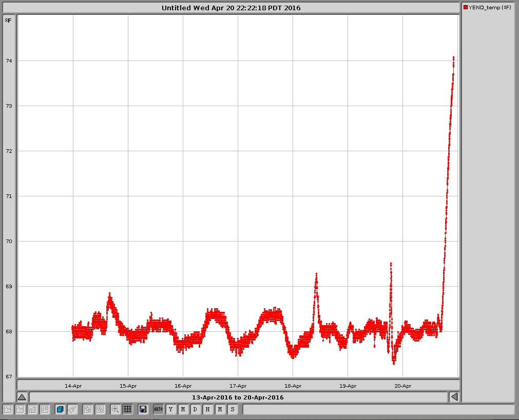Click the 69 y-axis tick label
519x420 pixels.
[9, 286]
